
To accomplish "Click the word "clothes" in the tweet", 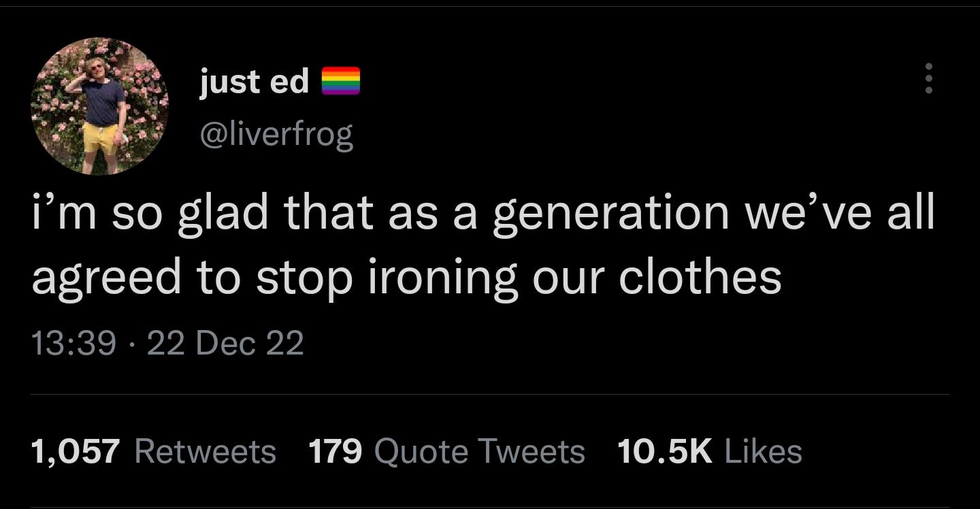I will [700, 278].
